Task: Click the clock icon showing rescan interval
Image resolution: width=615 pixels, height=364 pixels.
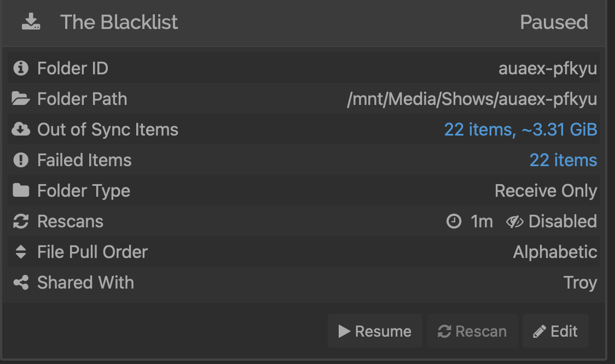Action: point(454,221)
